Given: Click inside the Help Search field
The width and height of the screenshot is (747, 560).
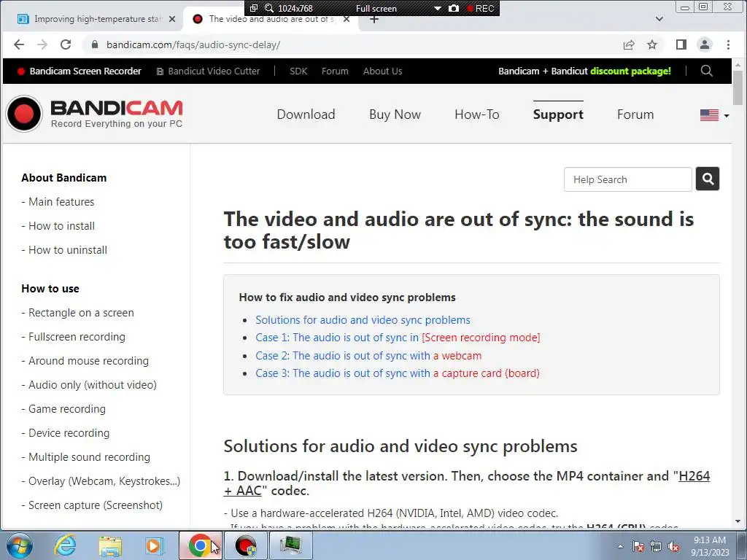Looking at the screenshot, I should coord(628,179).
